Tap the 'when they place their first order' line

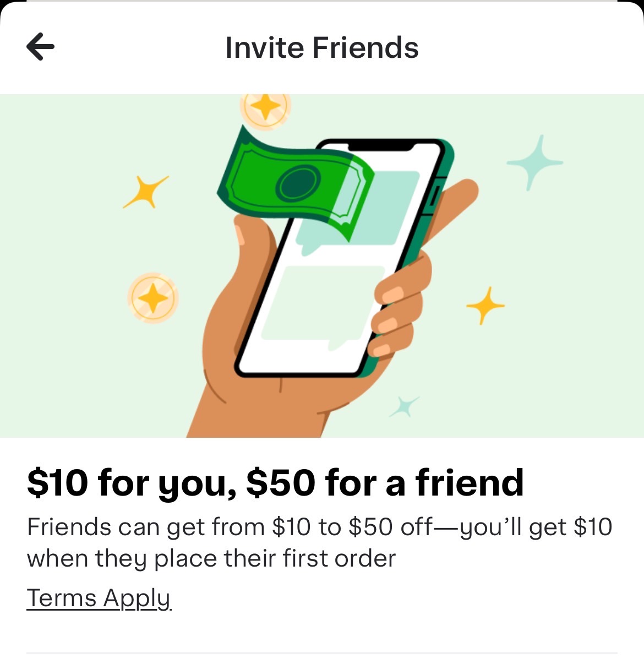(x=211, y=558)
